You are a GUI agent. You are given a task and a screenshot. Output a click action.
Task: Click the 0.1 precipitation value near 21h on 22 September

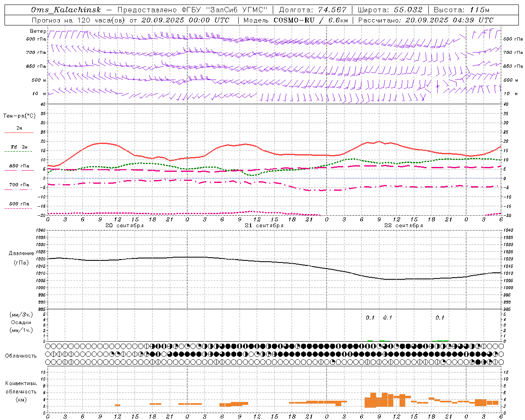click(x=440, y=317)
